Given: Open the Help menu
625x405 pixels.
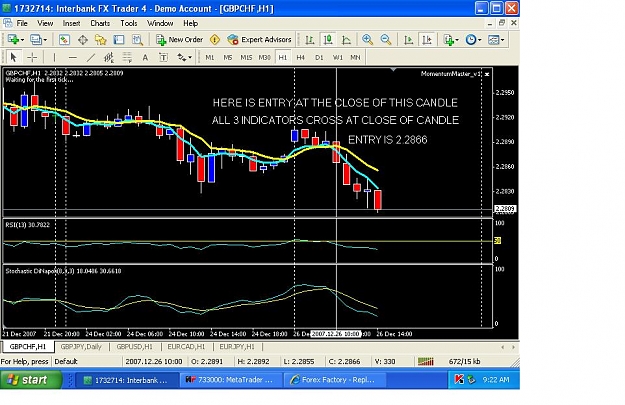Looking at the screenshot, I should (x=191, y=24).
